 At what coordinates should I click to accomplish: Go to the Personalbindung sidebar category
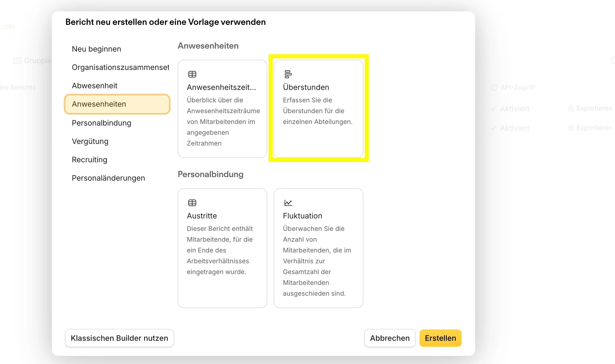point(102,123)
